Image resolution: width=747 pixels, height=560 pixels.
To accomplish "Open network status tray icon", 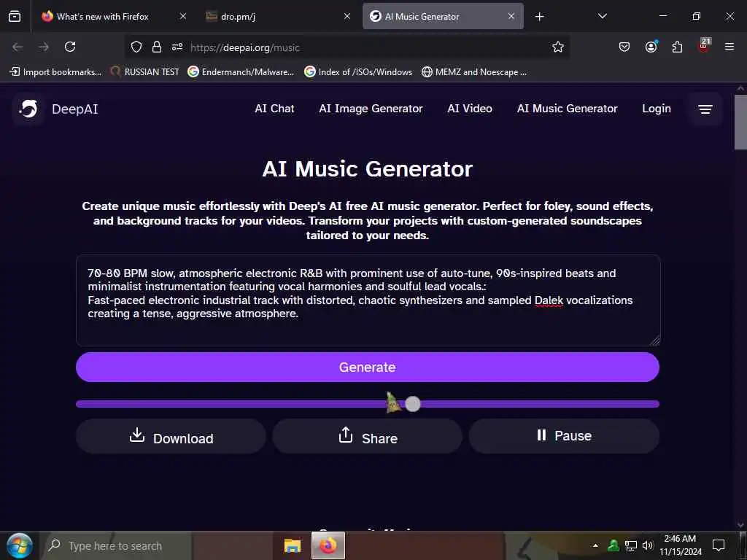I will click(x=631, y=545).
